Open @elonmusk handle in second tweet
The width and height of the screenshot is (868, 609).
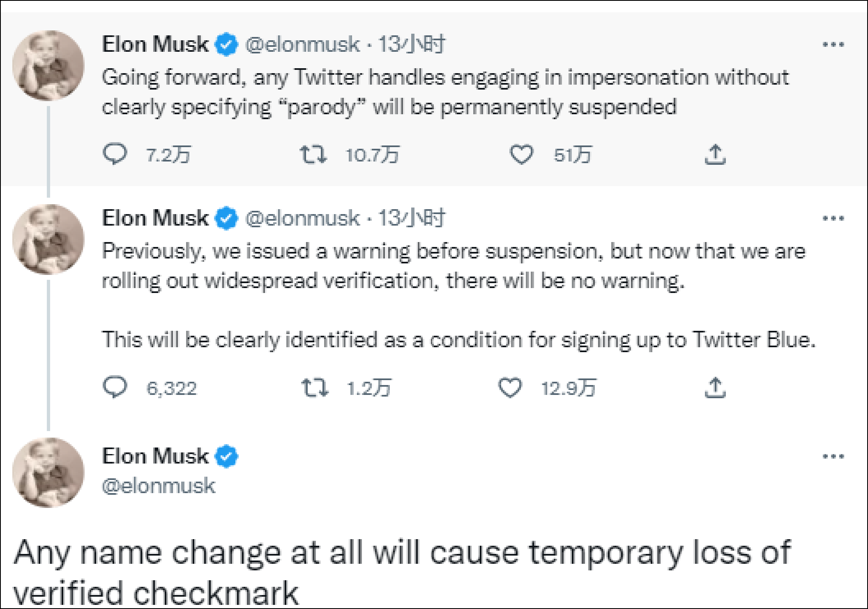tap(302, 218)
